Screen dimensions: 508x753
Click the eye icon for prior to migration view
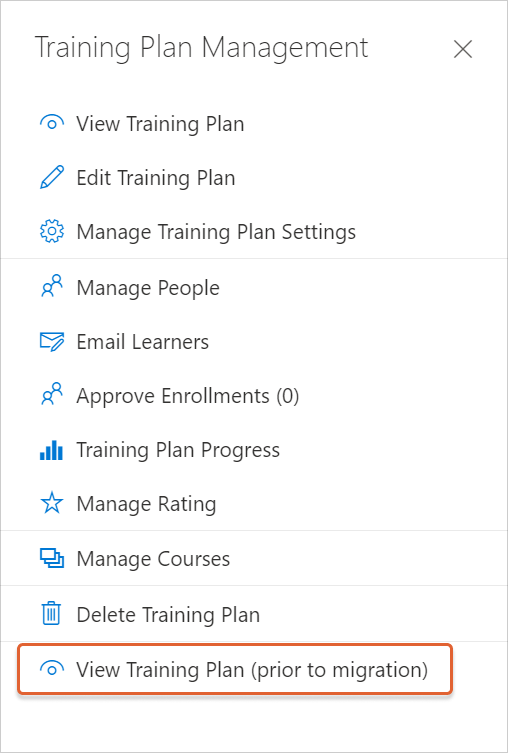tap(51, 668)
